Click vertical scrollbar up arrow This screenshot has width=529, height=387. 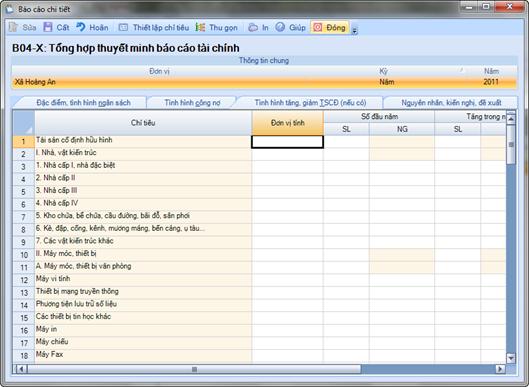[x=511, y=119]
